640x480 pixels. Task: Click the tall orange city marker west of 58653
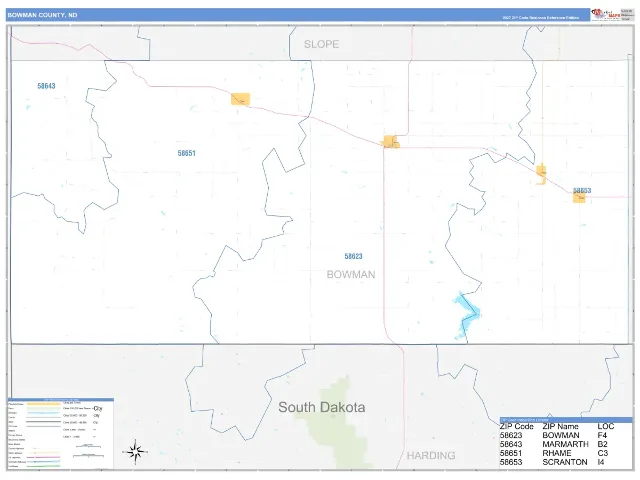point(541,174)
